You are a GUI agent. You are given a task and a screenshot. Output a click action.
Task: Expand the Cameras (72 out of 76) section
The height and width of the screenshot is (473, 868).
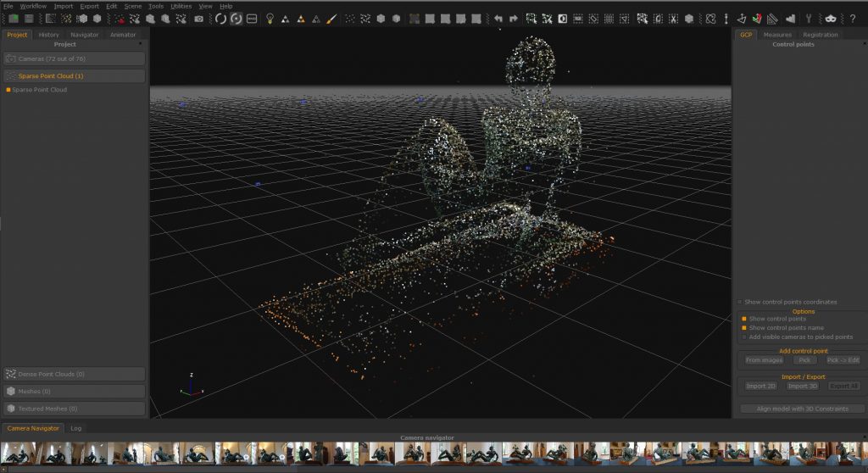[74, 59]
